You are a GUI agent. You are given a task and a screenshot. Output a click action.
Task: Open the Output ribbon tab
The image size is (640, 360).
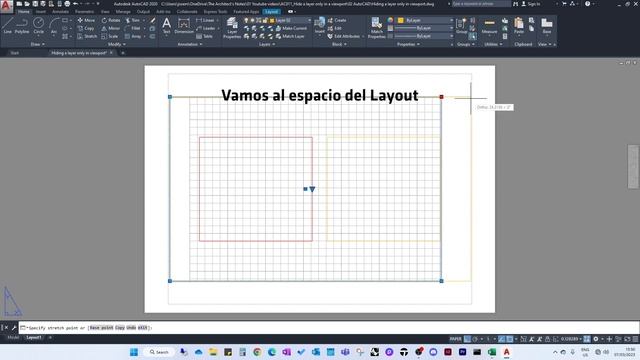point(143,12)
